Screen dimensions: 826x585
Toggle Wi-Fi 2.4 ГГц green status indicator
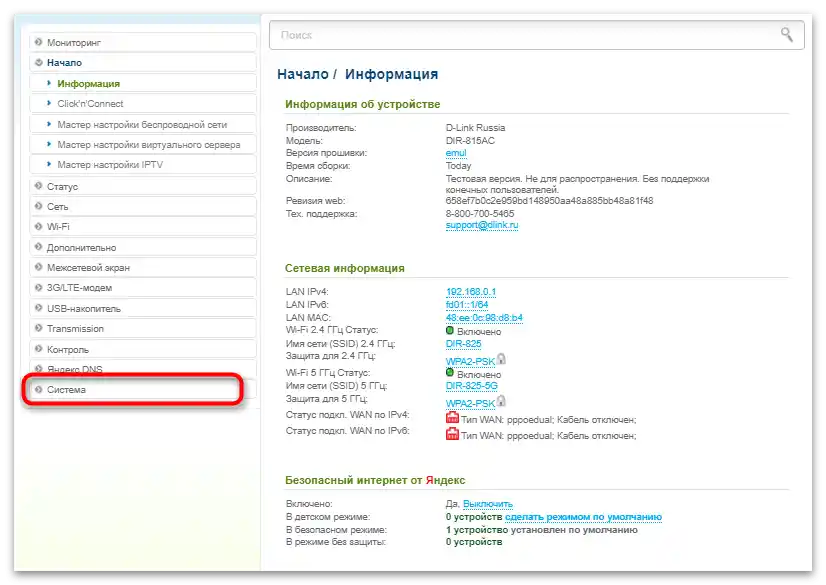[449, 331]
